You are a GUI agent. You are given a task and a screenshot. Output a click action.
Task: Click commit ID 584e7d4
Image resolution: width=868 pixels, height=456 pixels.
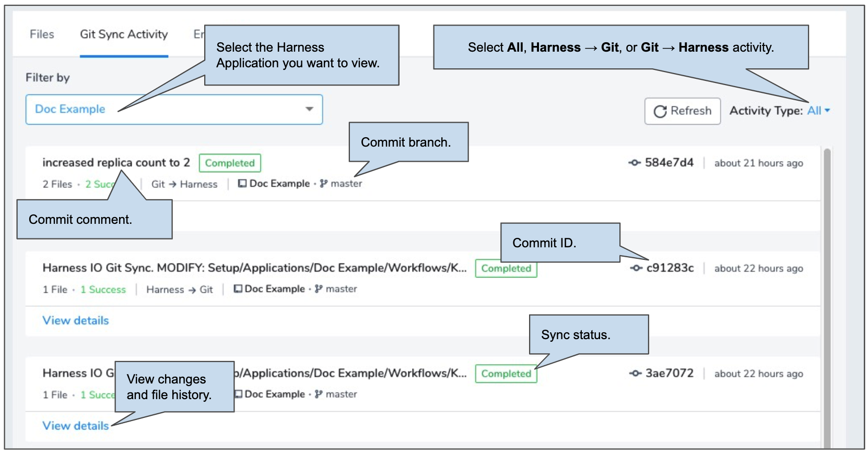669,163
